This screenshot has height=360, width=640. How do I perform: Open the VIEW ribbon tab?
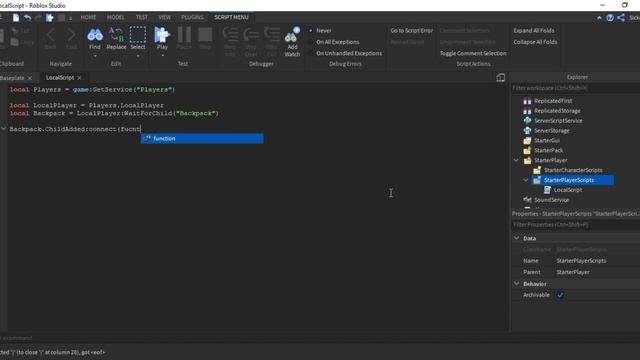click(x=164, y=17)
